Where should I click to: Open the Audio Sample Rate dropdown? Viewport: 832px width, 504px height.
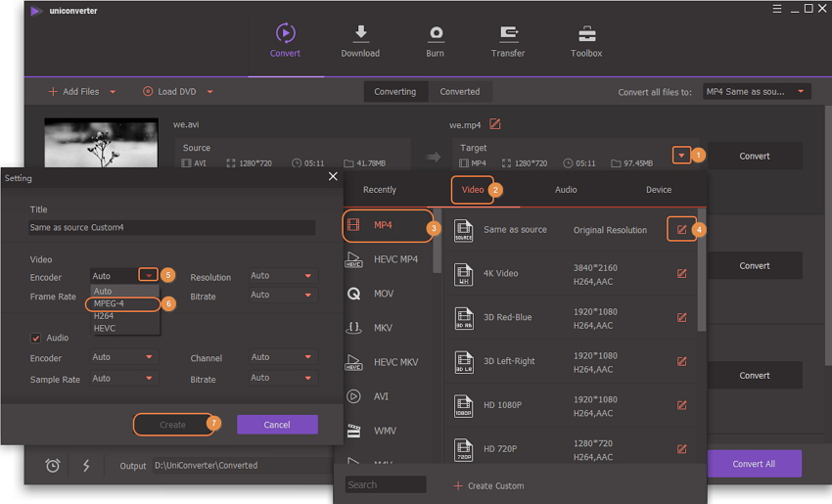pyautogui.click(x=124, y=379)
